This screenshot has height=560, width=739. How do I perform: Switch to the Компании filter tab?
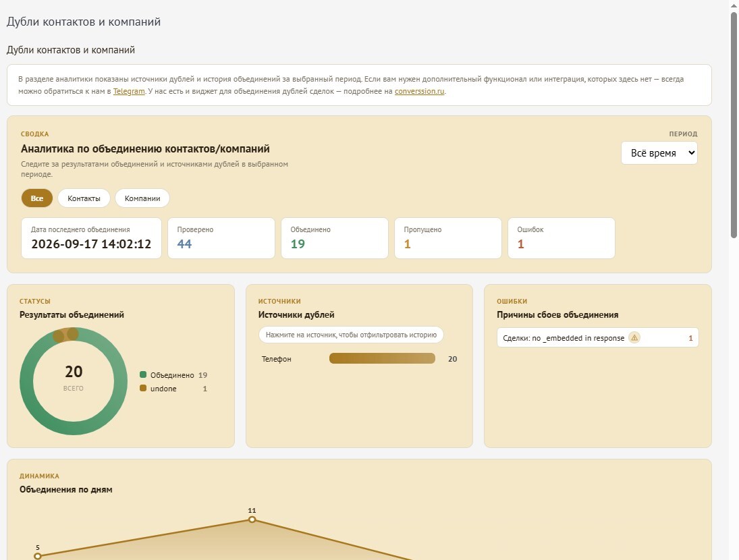(142, 198)
